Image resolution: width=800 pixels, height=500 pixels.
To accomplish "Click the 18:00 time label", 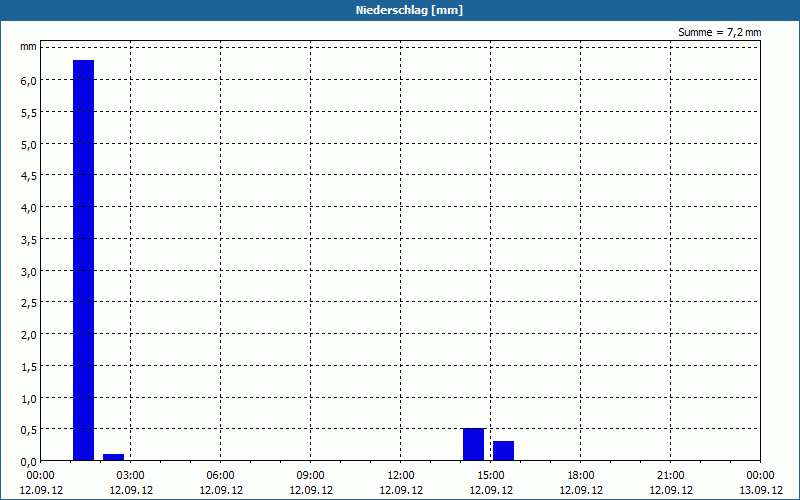I will coord(581,476).
